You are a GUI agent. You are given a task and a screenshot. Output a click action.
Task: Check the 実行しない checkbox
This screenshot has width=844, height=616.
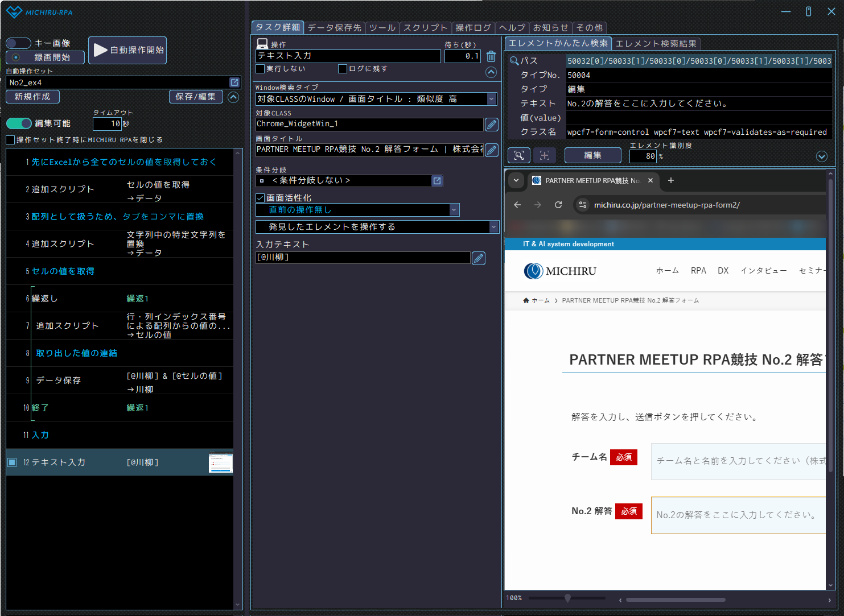click(260, 69)
